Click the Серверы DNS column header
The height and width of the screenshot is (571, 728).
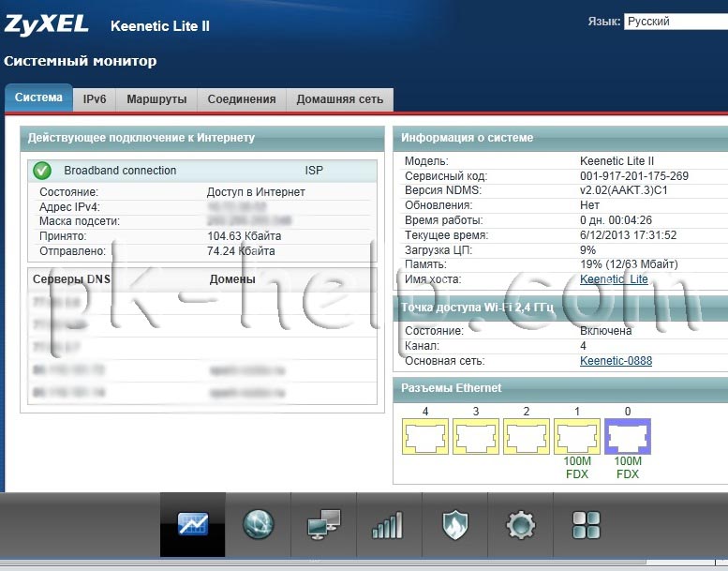71,279
